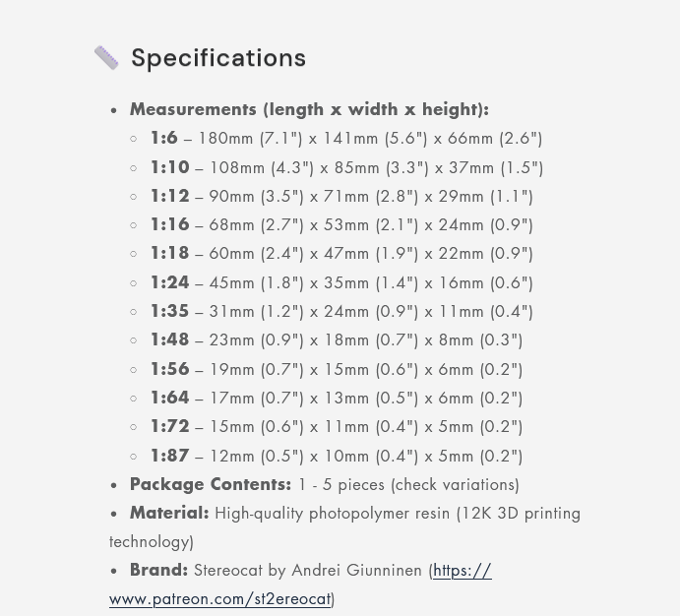
Task: Click the 1:35 scale label
Action: click(x=169, y=311)
